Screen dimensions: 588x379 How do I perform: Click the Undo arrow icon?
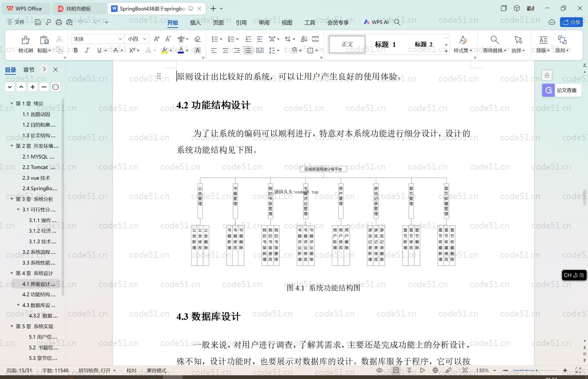[80, 22]
